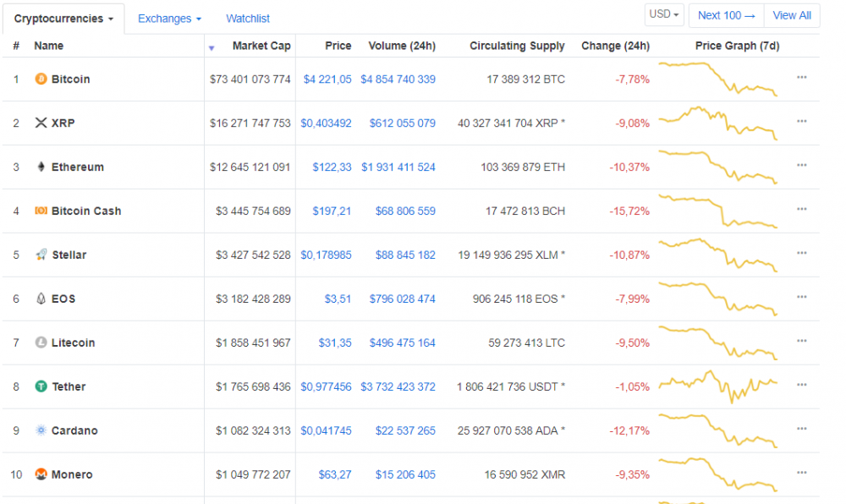Screen dimensions: 846x504
Task: Sort by Change (24h) column header
Action: [x=615, y=46]
